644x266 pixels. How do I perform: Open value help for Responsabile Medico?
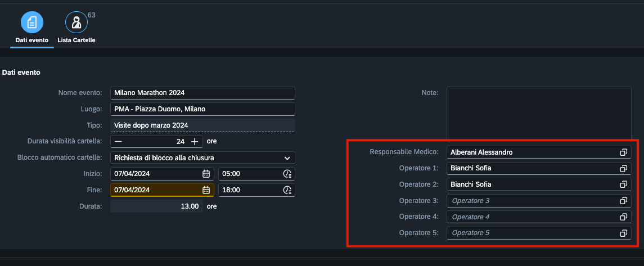tap(623, 152)
